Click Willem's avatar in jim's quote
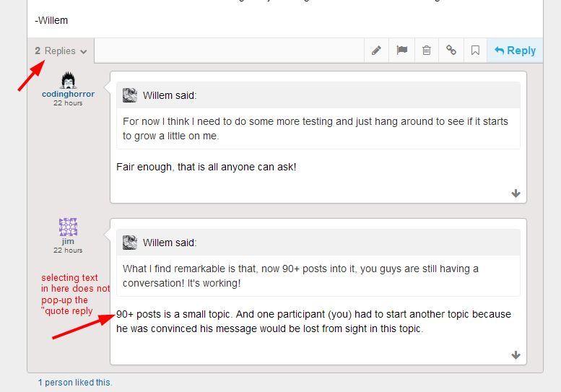The height and width of the screenshot is (392, 561). 130,243
